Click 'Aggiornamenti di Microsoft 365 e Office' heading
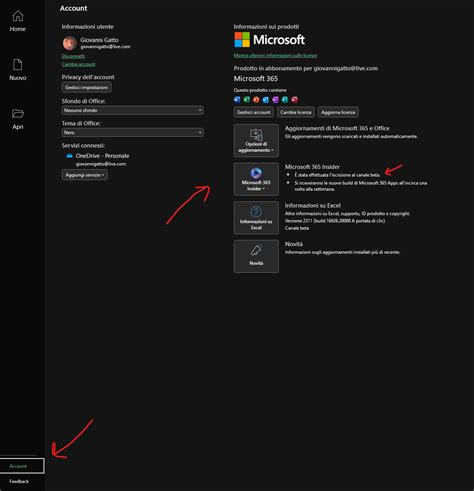 click(x=337, y=128)
